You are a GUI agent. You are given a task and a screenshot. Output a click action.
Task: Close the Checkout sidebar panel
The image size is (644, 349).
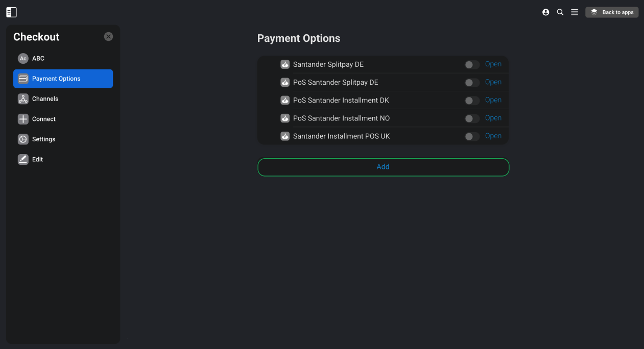point(108,37)
